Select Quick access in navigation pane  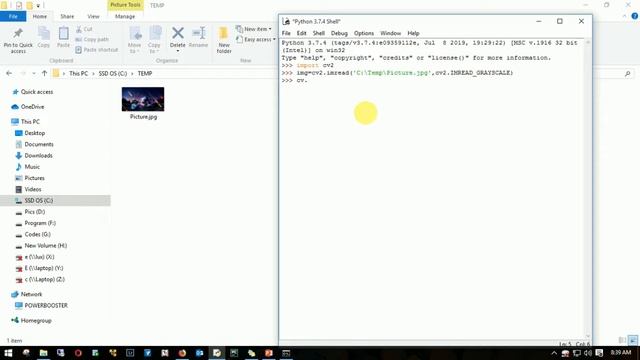tap(37, 92)
